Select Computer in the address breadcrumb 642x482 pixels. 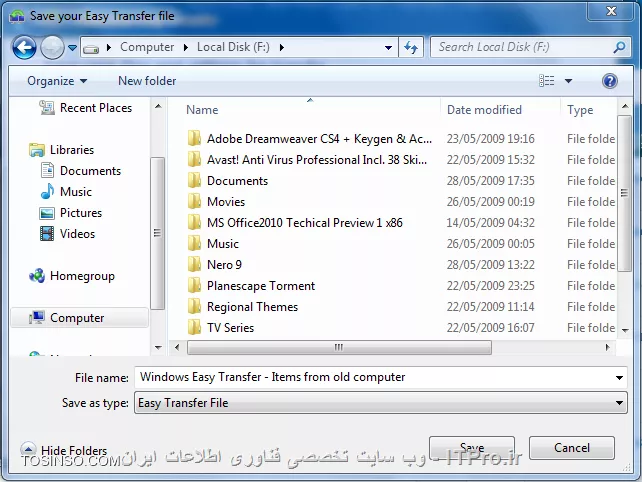click(147, 47)
